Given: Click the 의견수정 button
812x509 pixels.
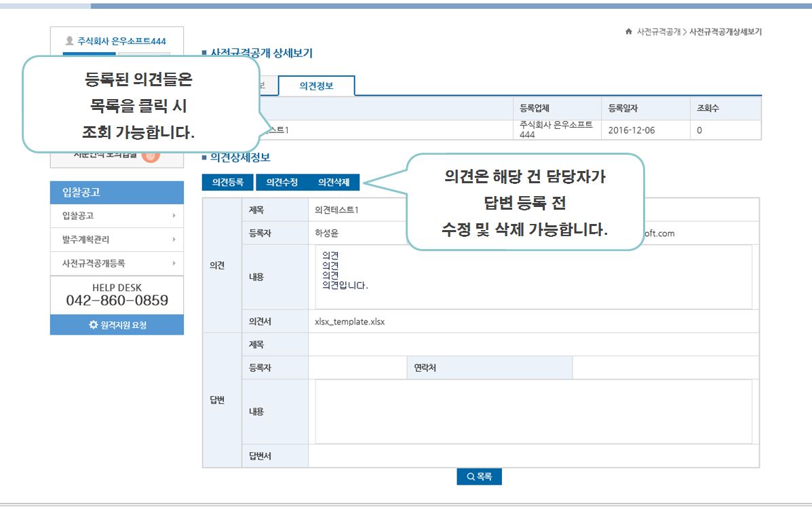Looking at the screenshot, I should [x=282, y=182].
